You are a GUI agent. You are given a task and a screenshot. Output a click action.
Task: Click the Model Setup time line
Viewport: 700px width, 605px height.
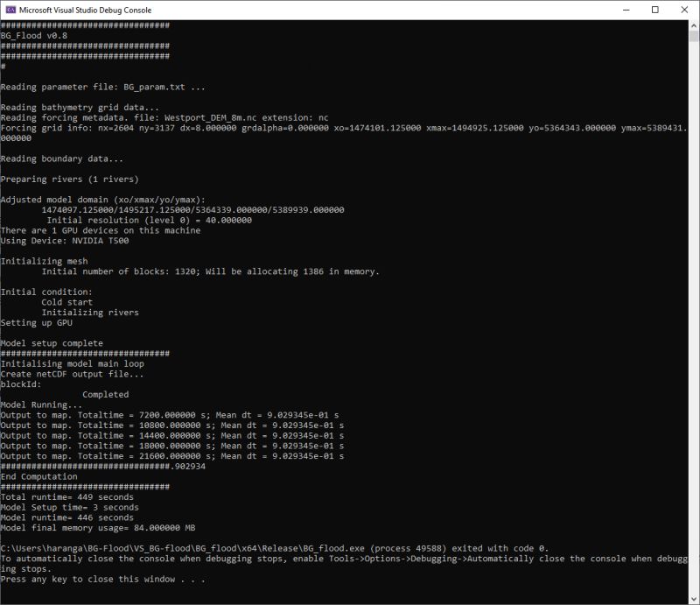[70, 507]
